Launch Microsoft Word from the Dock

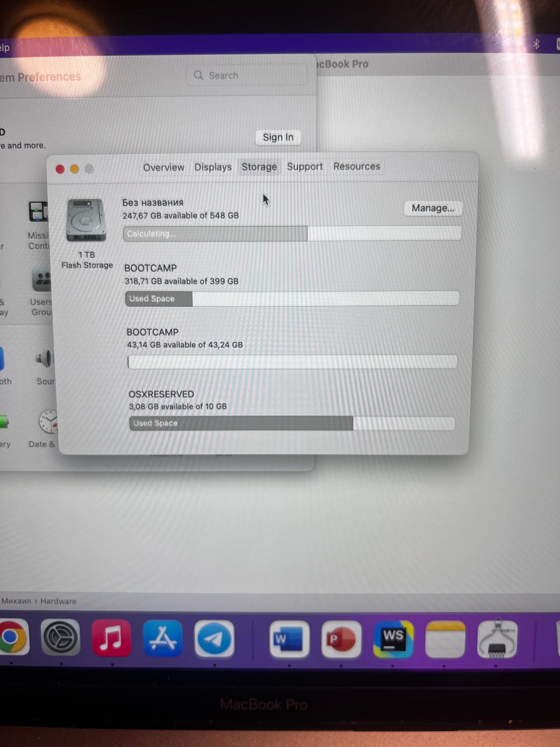[289, 638]
